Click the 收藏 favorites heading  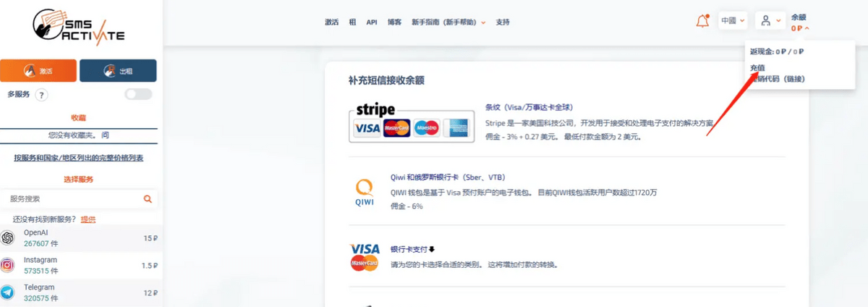[78, 117]
